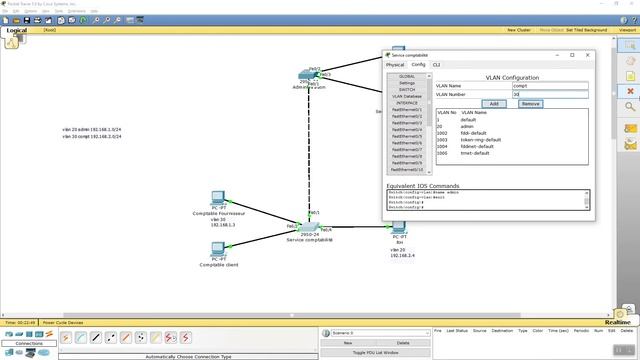Select FastEthernet0/1 interface in sidebar
Viewport: 640px width, 360px height.
[x=407, y=110]
